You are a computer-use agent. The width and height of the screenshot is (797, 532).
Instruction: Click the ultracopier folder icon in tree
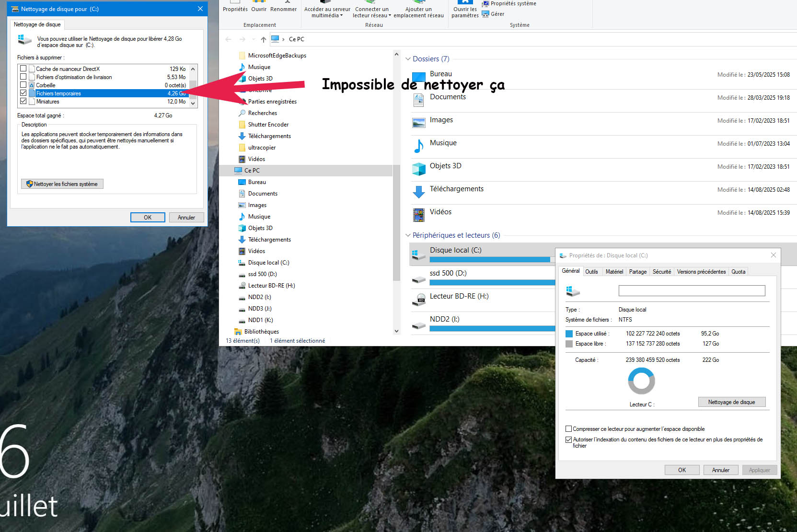pos(242,148)
